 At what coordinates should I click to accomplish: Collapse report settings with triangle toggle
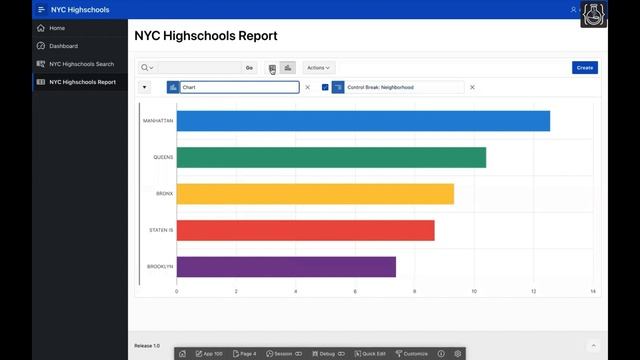(x=144, y=87)
